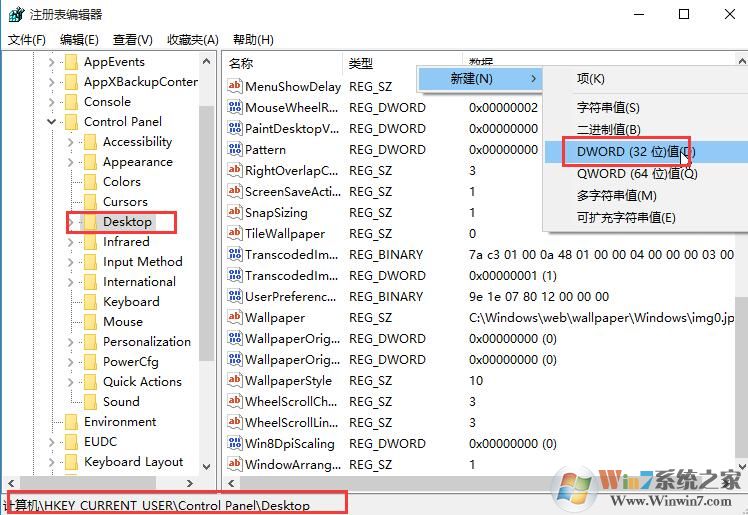
Task: Expand the AppXBackupConter tree node
Action: (52, 82)
